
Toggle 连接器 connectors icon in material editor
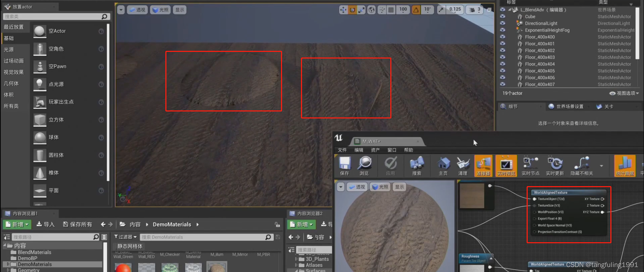click(483, 165)
